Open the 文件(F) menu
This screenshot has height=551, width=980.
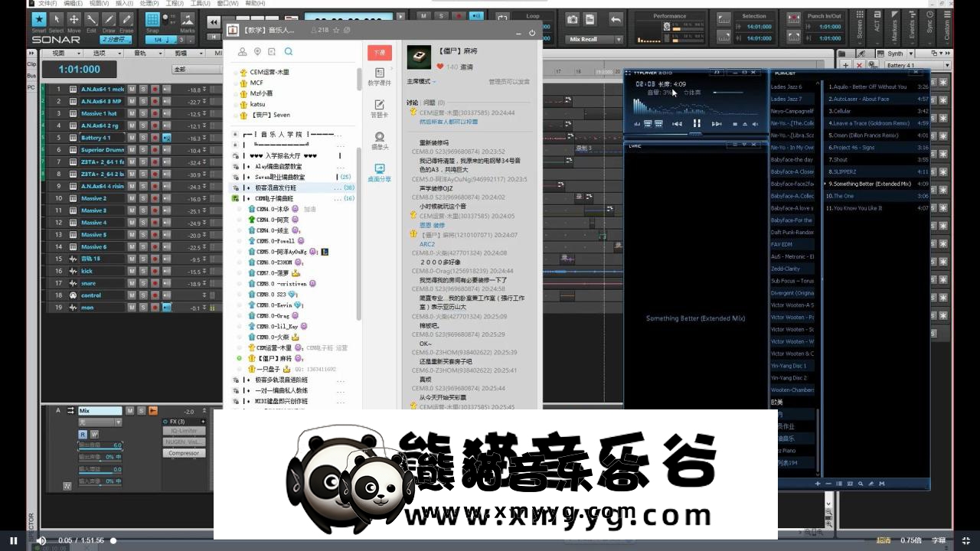click(x=47, y=4)
